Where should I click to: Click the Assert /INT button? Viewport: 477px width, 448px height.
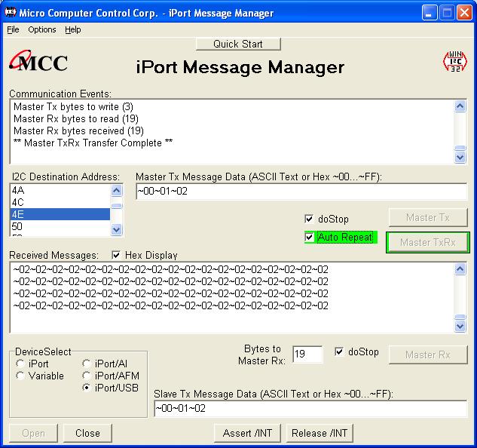pyautogui.click(x=247, y=433)
